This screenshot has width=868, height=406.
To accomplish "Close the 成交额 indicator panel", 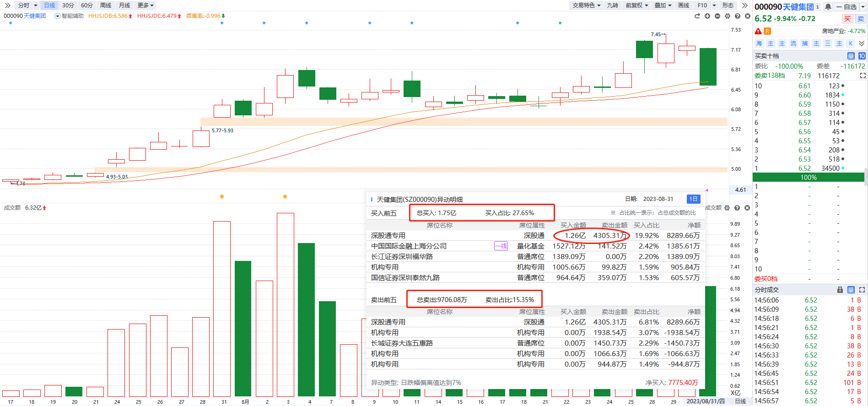I will pos(747,208).
